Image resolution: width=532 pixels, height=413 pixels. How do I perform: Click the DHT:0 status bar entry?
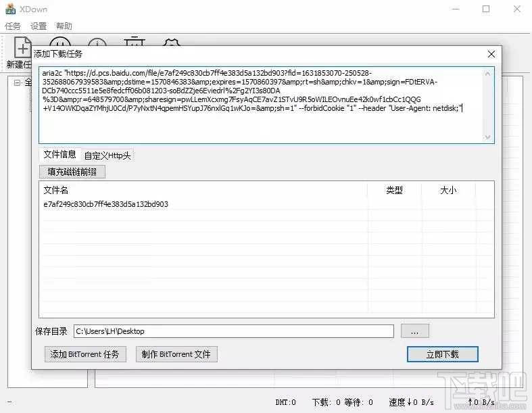[x=286, y=402]
